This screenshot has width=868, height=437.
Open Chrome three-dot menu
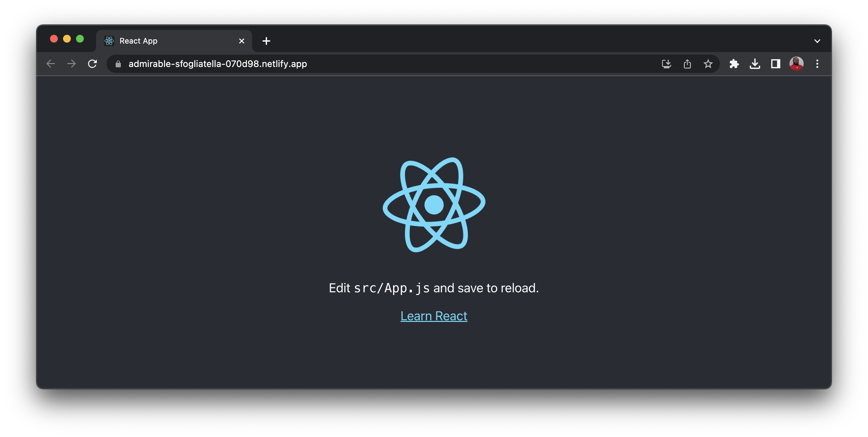pos(817,64)
